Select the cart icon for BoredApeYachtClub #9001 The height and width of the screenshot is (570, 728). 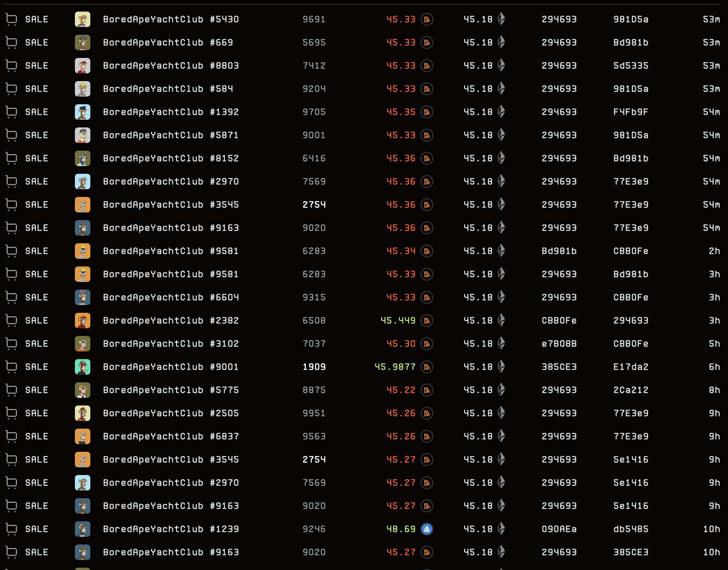pos(12,367)
